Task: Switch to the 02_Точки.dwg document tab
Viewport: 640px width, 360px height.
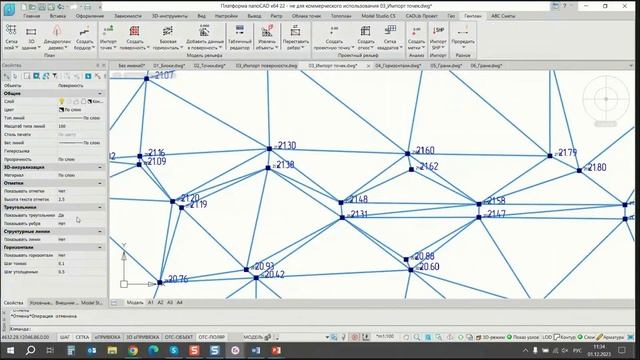Action: pyautogui.click(x=209, y=65)
